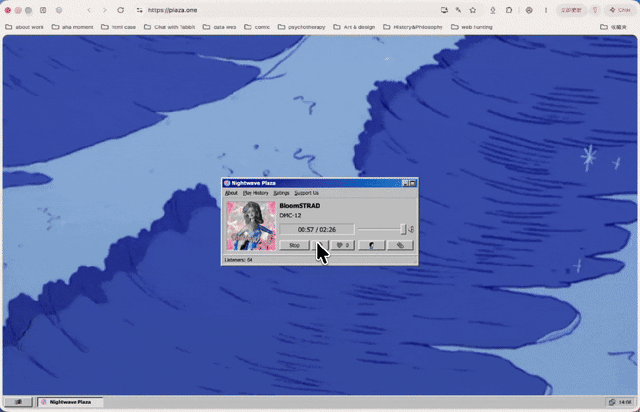Open the About menu
This screenshot has height=412, width=640.
coord(231,193)
